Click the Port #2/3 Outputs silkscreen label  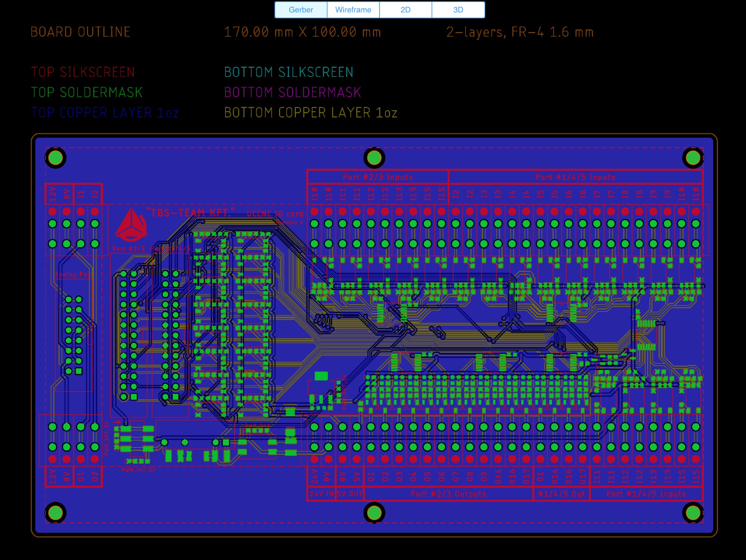point(448,494)
